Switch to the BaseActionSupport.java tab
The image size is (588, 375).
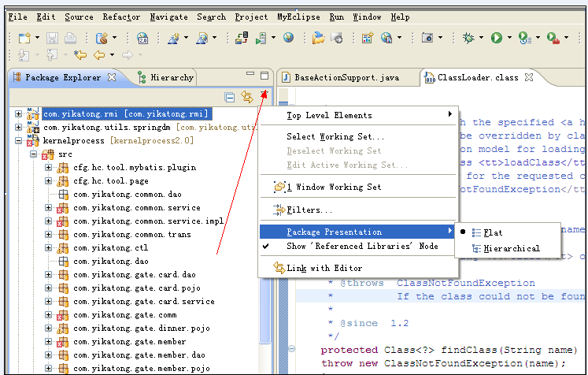[x=346, y=77]
